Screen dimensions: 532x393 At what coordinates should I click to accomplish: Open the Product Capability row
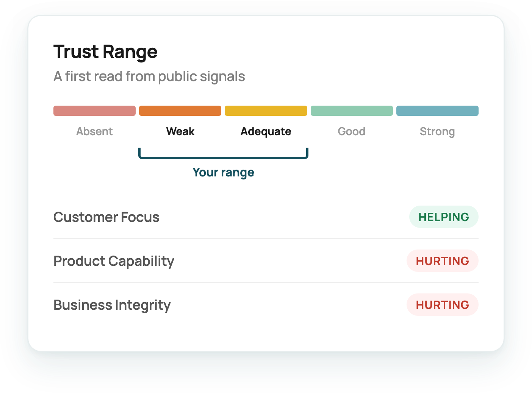tap(266, 261)
